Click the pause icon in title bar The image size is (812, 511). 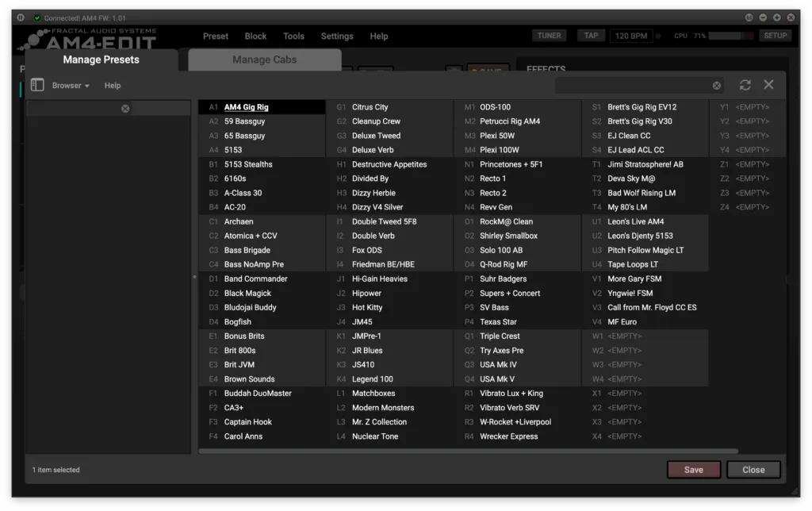[21, 17]
